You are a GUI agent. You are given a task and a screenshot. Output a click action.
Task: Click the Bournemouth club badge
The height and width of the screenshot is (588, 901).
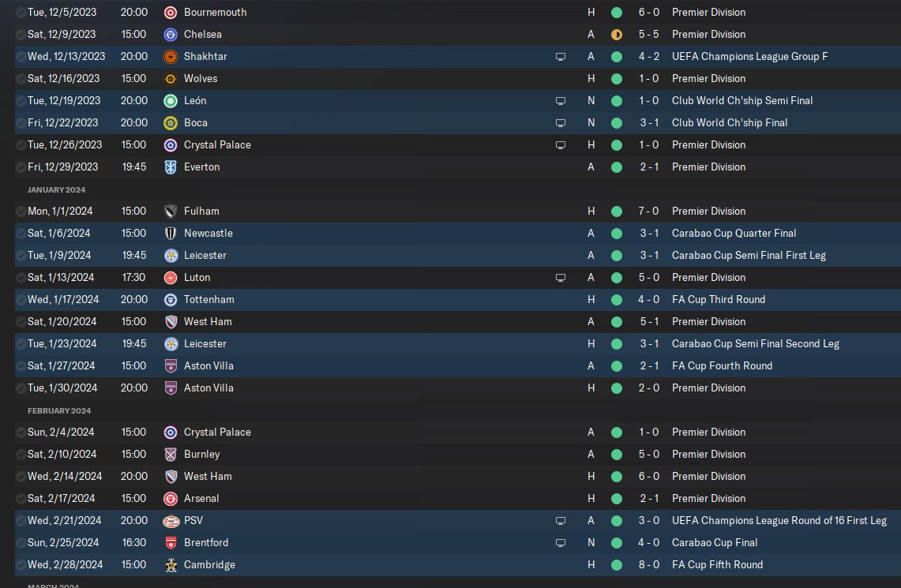pos(170,12)
